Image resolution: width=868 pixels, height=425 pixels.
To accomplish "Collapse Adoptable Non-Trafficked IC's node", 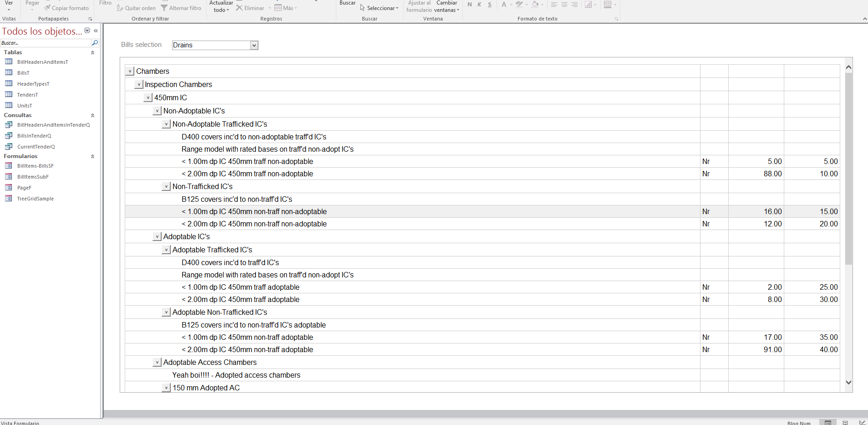I will (166, 312).
